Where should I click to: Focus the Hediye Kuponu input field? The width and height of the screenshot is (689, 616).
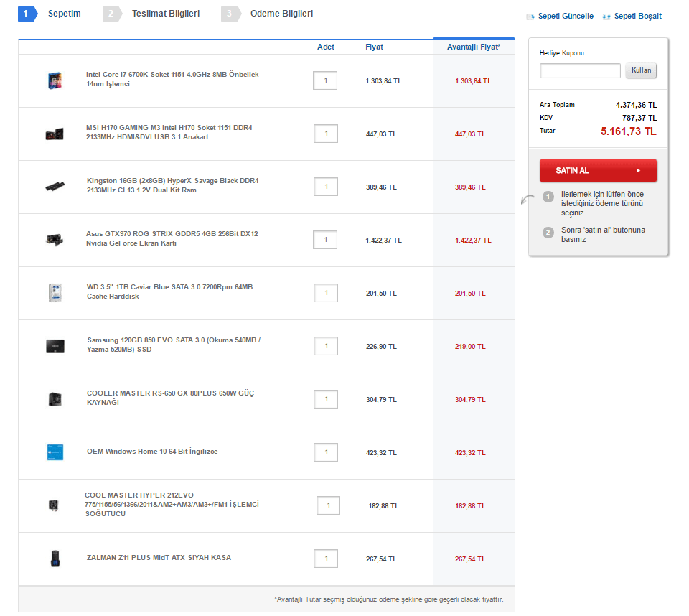(x=580, y=70)
